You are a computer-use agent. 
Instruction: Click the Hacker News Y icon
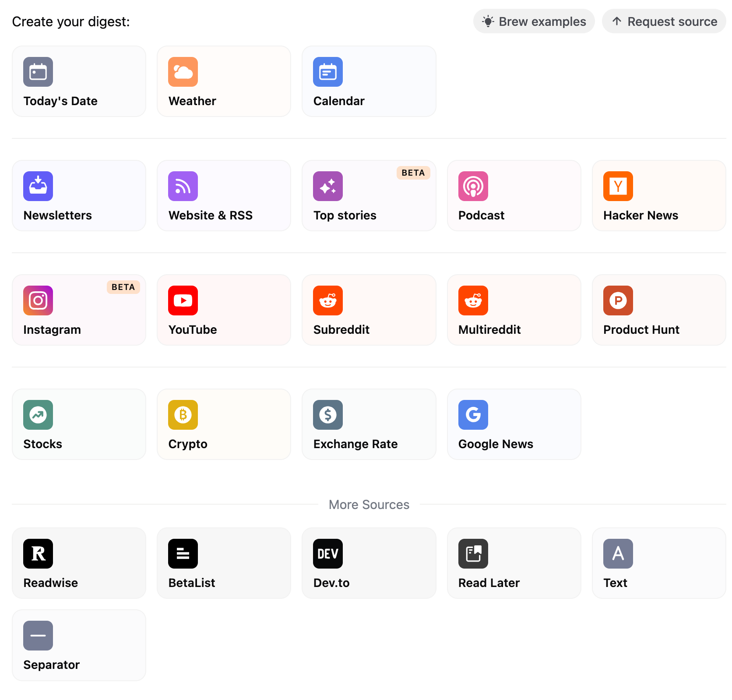pyautogui.click(x=618, y=186)
